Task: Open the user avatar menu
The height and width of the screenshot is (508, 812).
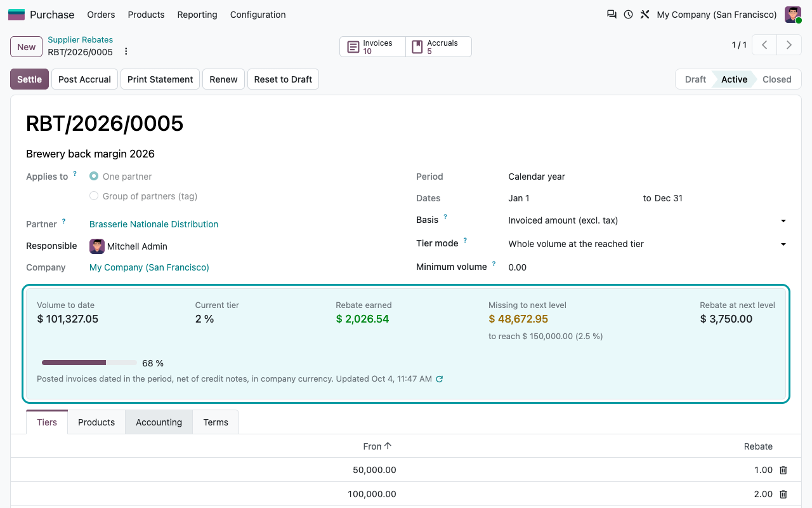Action: click(793, 15)
